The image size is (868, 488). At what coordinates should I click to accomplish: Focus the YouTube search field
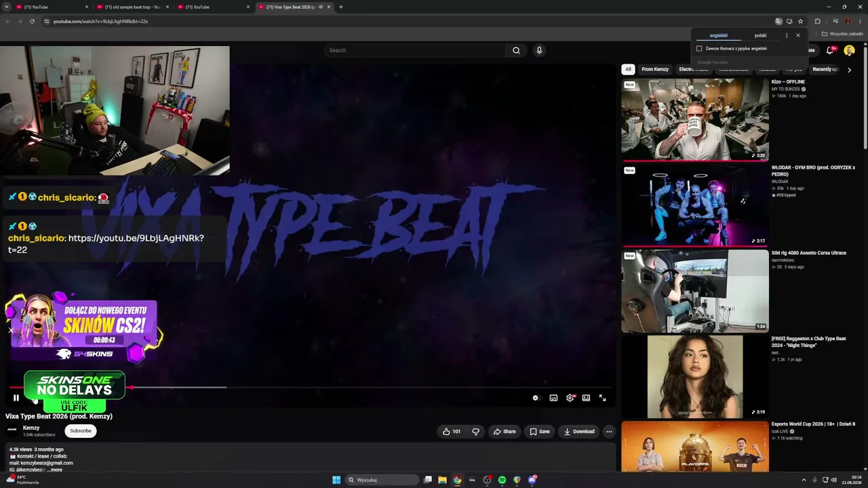click(415, 50)
